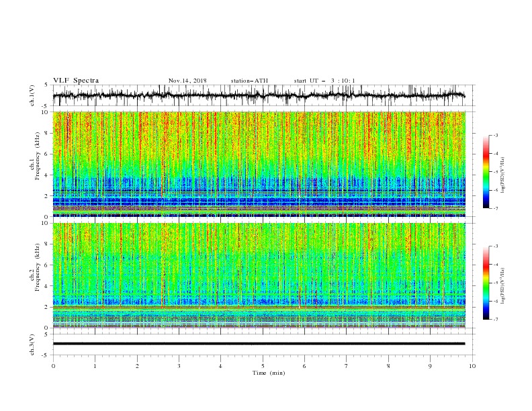Click the time axis tick label "7"
This screenshot has height=411, width=532.
pos(347,366)
